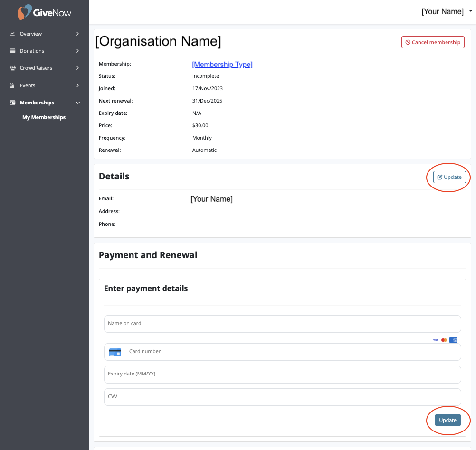Viewport: 476px width, 450px height.
Task: Click the Next renewal date 31/Dec/2025
Action: click(x=207, y=101)
